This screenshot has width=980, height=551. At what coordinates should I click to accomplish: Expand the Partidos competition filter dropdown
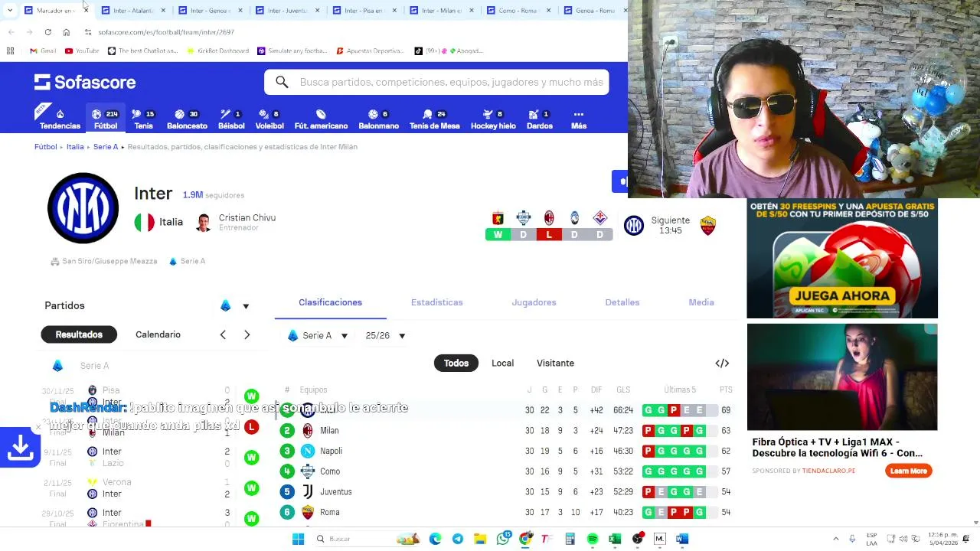click(x=236, y=305)
